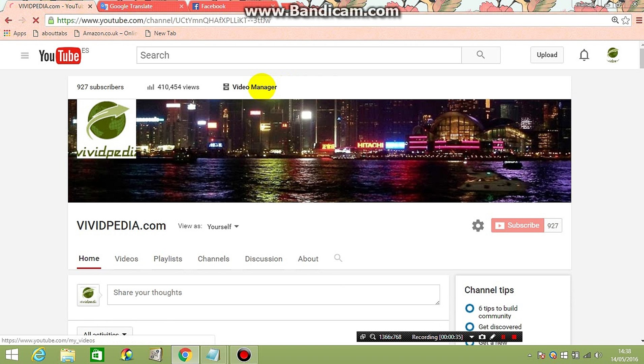644x364 pixels.
Task: Open Bandicam recorder from taskbar
Action: 244,355
